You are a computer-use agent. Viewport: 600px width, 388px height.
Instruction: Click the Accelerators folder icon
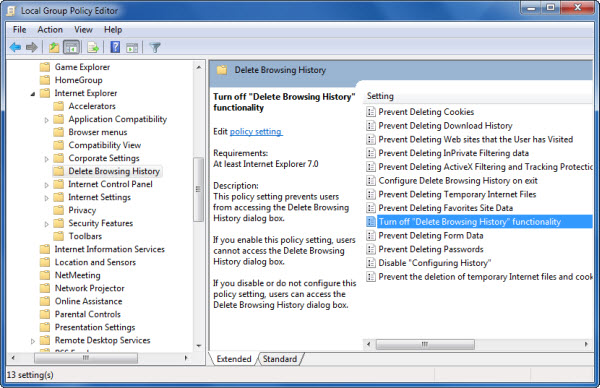[59, 106]
